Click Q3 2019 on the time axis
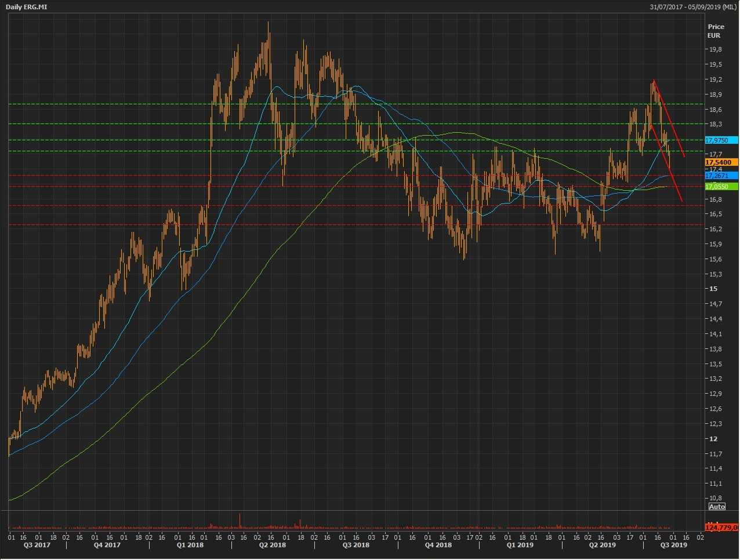 pyautogui.click(x=674, y=545)
